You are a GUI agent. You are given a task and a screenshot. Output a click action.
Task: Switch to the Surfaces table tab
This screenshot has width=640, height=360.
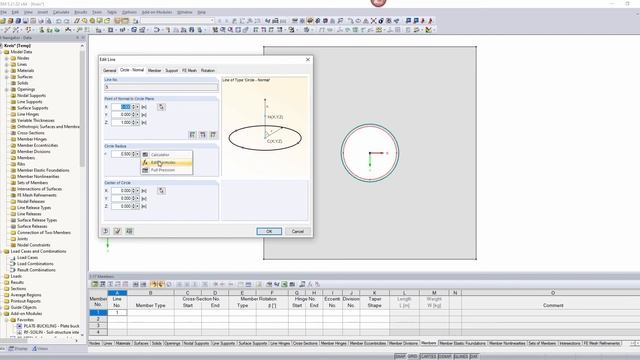[x=141, y=343]
